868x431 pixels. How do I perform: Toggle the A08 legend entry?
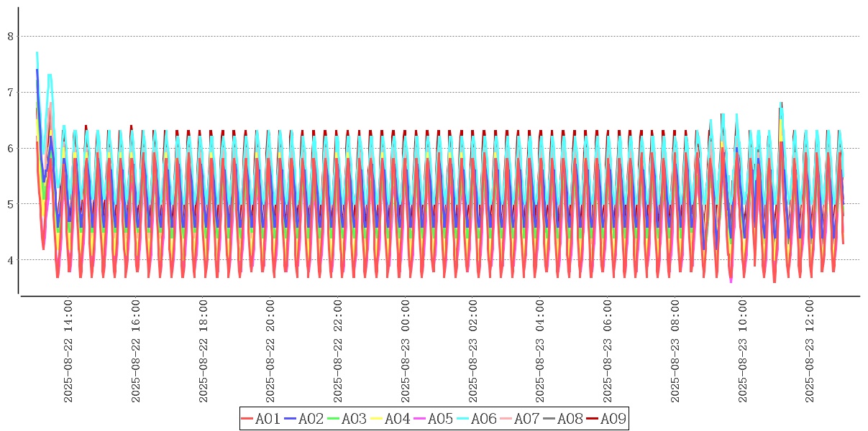[x=570, y=419]
